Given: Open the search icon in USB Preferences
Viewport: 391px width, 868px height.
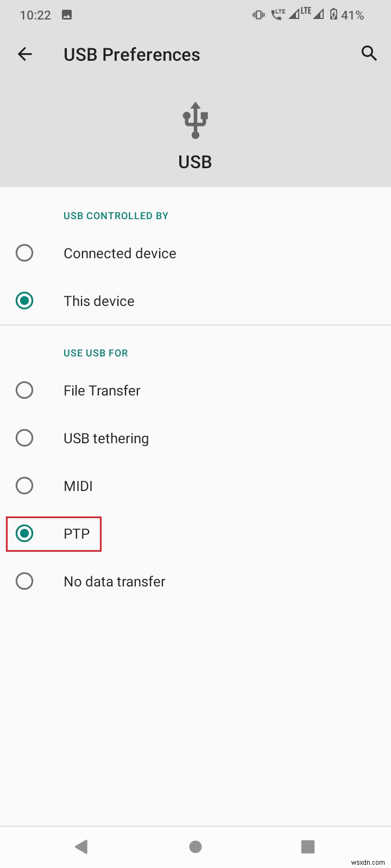Looking at the screenshot, I should pyautogui.click(x=369, y=54).
